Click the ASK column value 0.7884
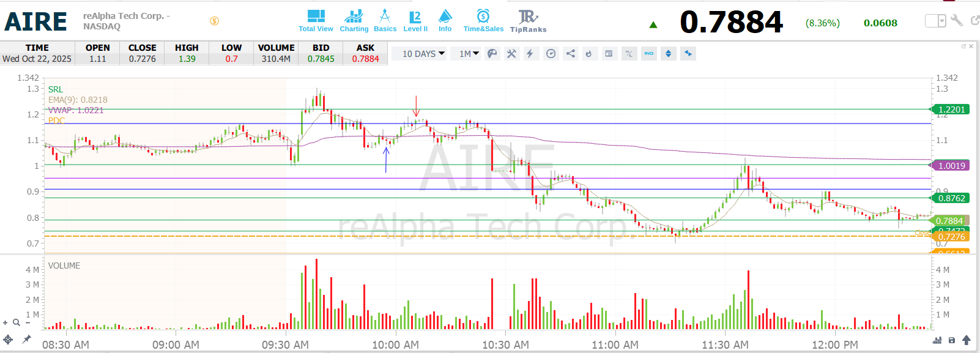 (x=366, y=59)
